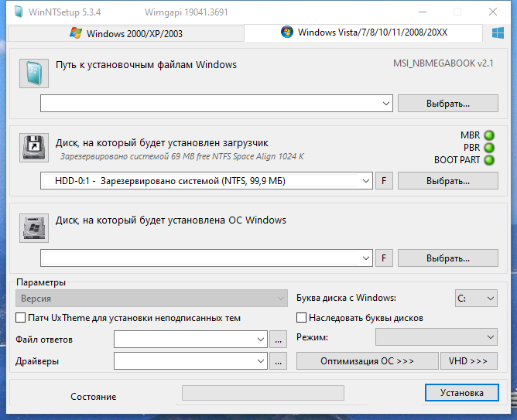The height and width of the screenshot is (420, 517).
Task: Click the BOOT PART green status indicator
Action: (x=489, y=160)
